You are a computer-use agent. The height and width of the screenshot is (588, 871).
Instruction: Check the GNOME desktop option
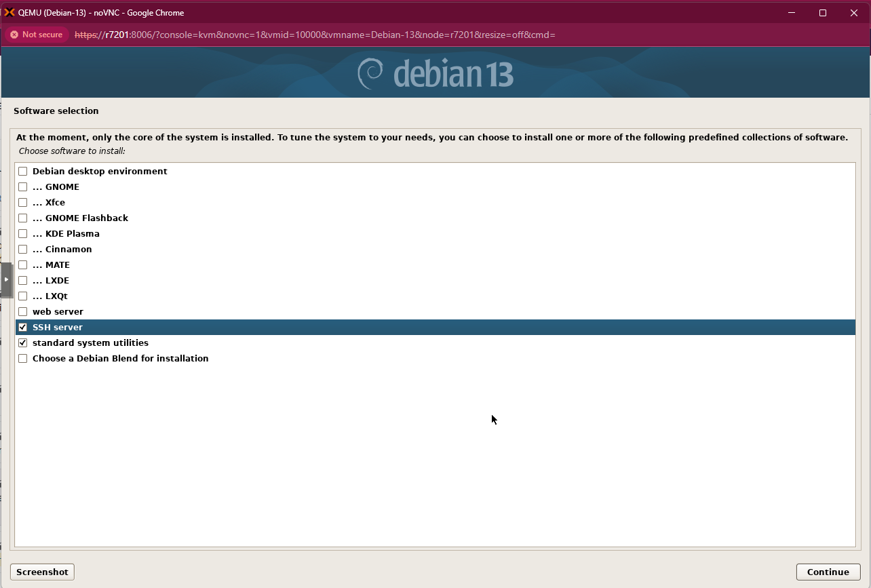(23, 187)
